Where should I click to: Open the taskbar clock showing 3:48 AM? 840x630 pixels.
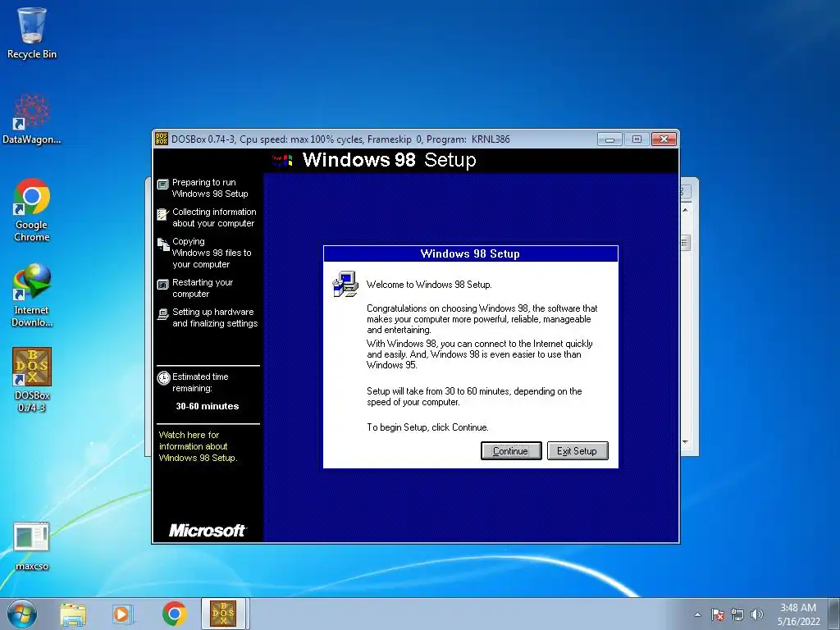[798, 614]
